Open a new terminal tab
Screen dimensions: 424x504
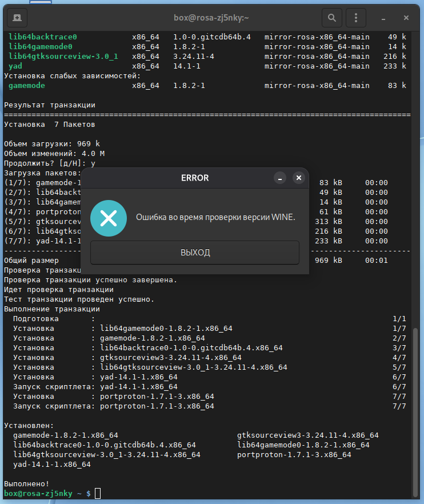[x=17, y=18]
